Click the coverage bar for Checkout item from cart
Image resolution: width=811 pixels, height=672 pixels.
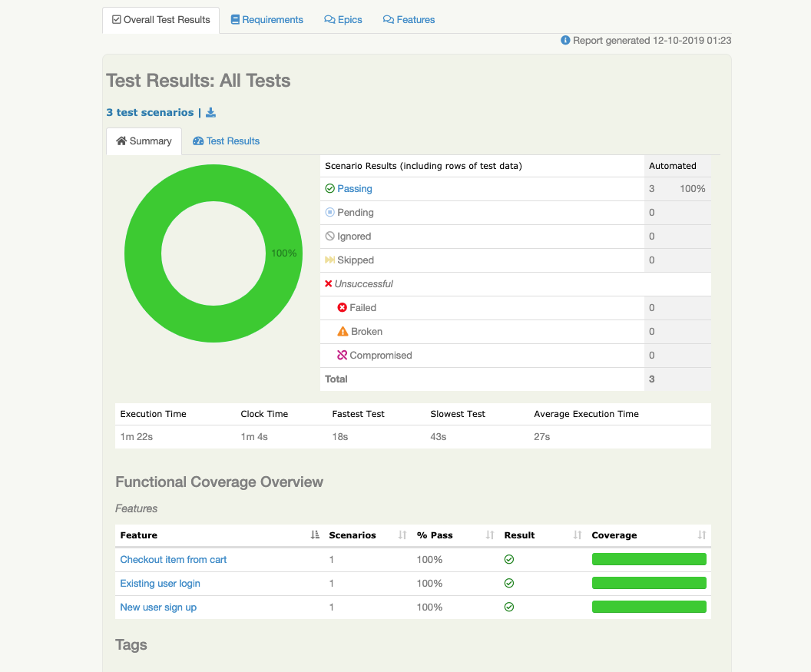649,559
